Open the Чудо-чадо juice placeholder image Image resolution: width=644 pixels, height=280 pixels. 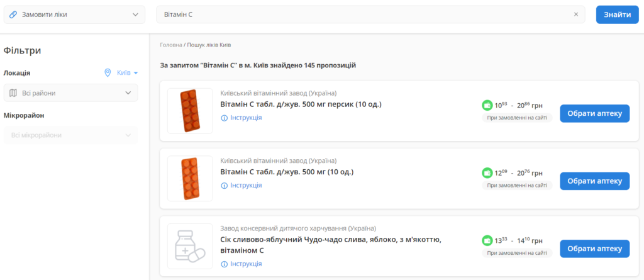tap(190, 246)
